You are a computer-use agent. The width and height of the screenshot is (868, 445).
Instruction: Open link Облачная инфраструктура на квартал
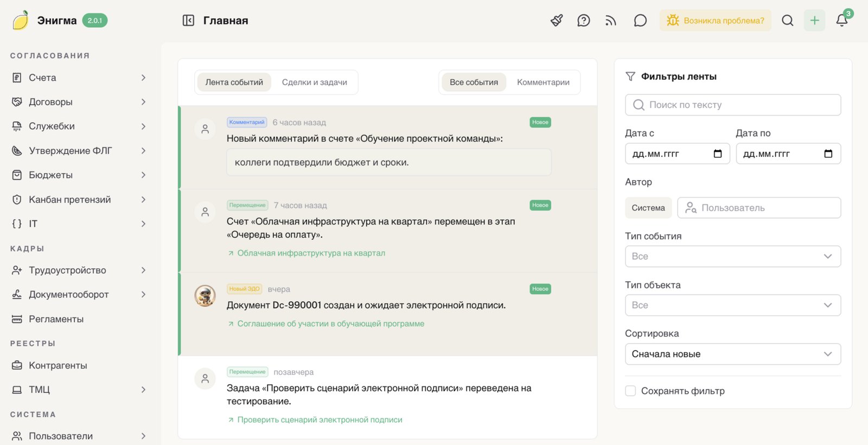311,253
